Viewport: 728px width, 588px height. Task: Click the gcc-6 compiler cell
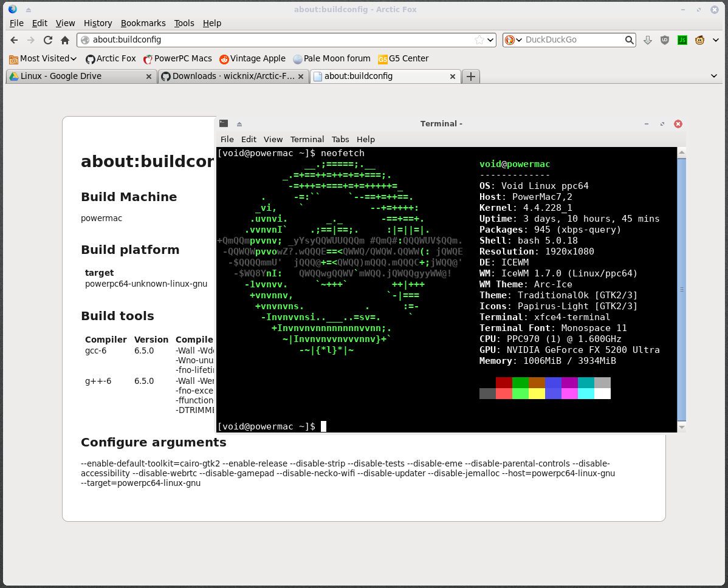click(x=95, y=351)
